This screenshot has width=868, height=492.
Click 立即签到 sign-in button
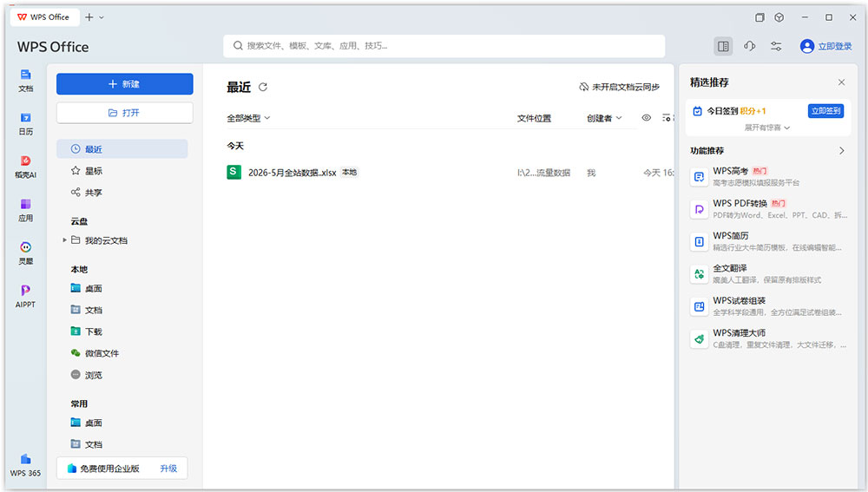point(825,111)
